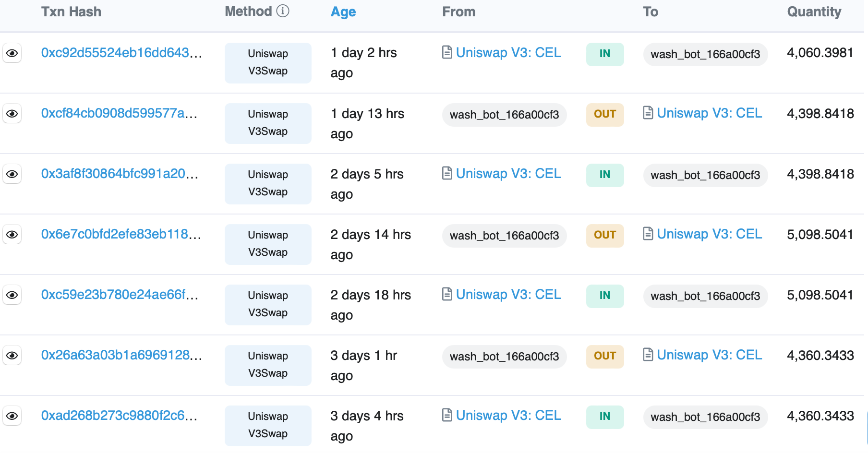868x453 pixels.
Task: Click contract icon beside Uniswap V3: CEL, 2 days 14 hrs row
Action: [x=648, y=234]
